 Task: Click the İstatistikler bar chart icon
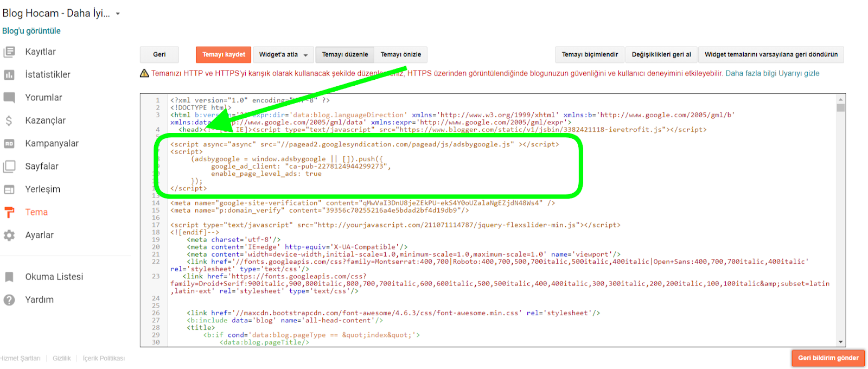(x=9, y=75)
